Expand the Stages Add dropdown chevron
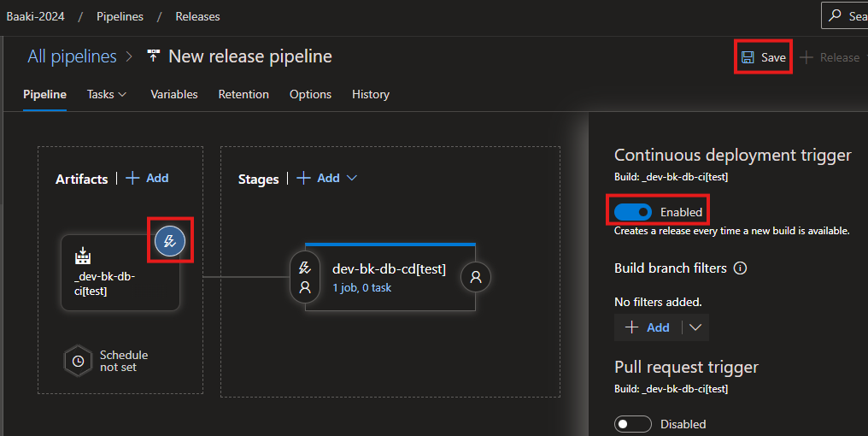The image size is (868, 436). 351,178
